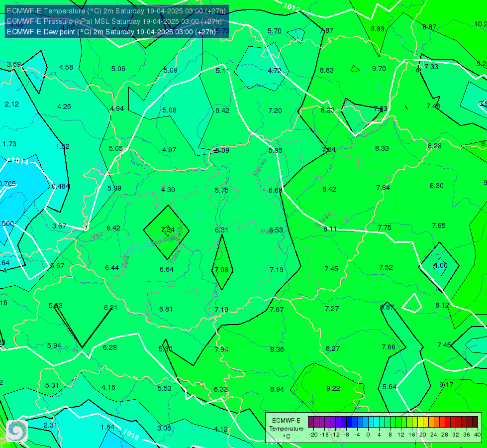Viewport: 487px width, 448px height.
Task: Click the 3.69 dew point value
Action: pos(14,64)
